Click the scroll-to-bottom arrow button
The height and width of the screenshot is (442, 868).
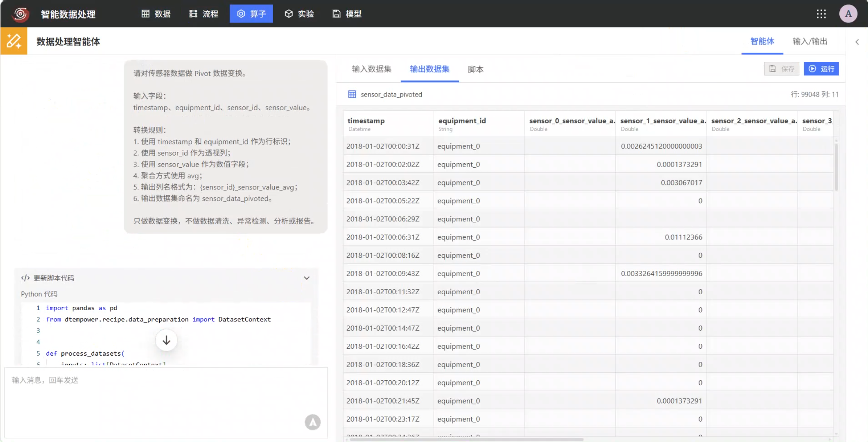(166, 341)
